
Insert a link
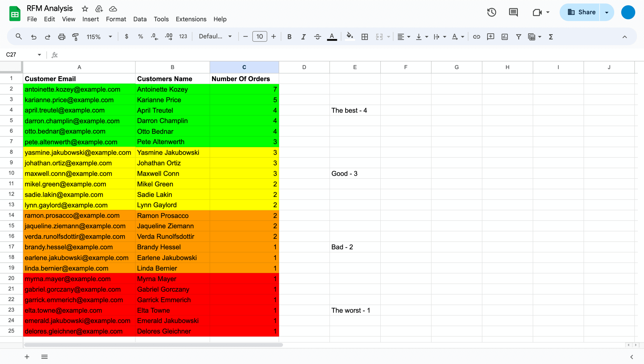476,37
